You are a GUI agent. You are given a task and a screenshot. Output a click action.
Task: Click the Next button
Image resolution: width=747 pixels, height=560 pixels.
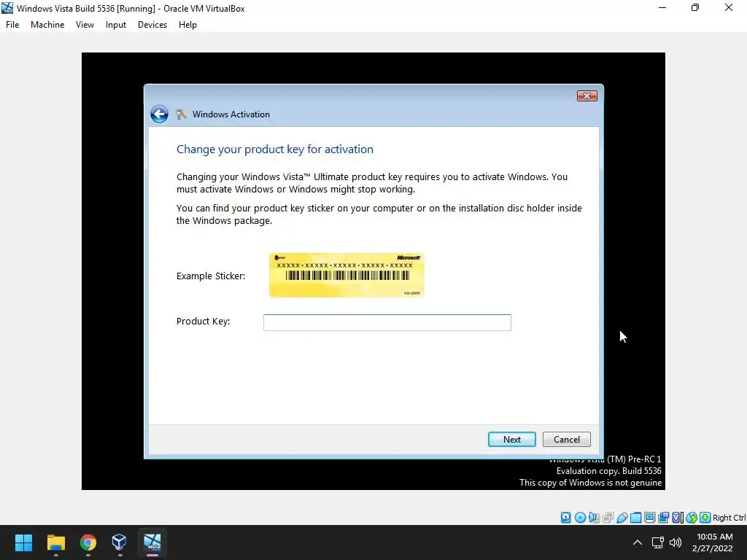coord(511,440)
